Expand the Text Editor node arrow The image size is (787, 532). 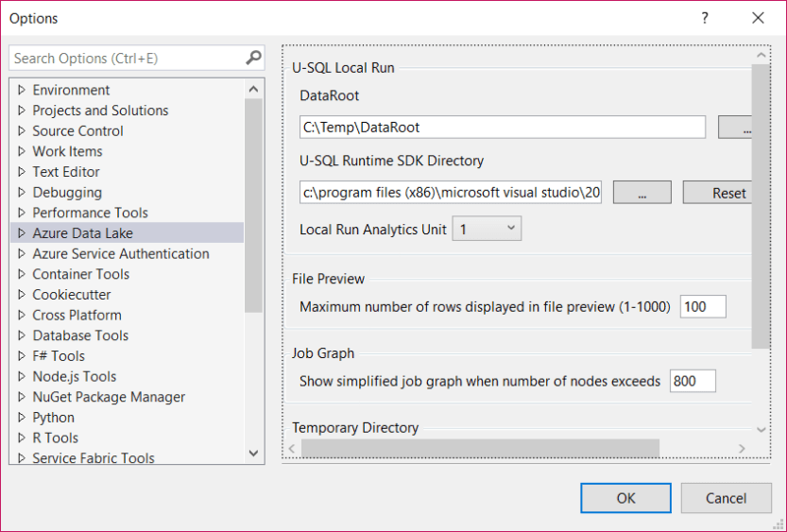click(x=22, y=172)
